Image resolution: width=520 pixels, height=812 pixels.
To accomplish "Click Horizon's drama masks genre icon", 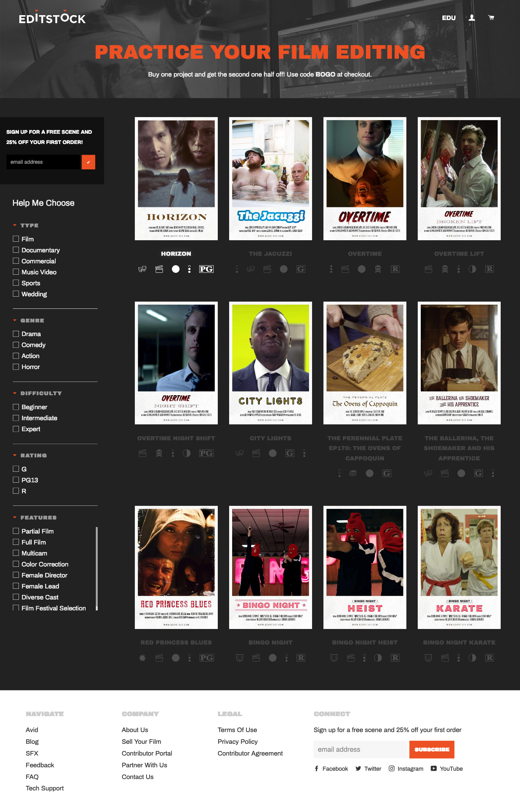I will [142, 269].
